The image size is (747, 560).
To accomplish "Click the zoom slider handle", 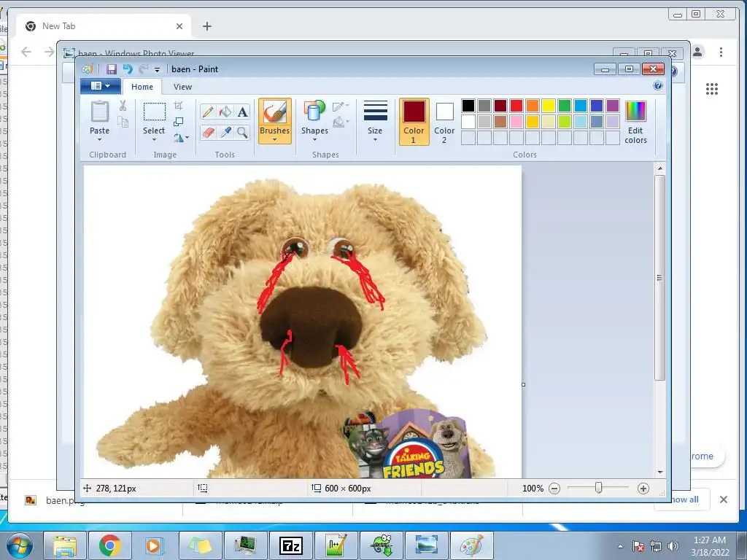I will pos(598,488).
